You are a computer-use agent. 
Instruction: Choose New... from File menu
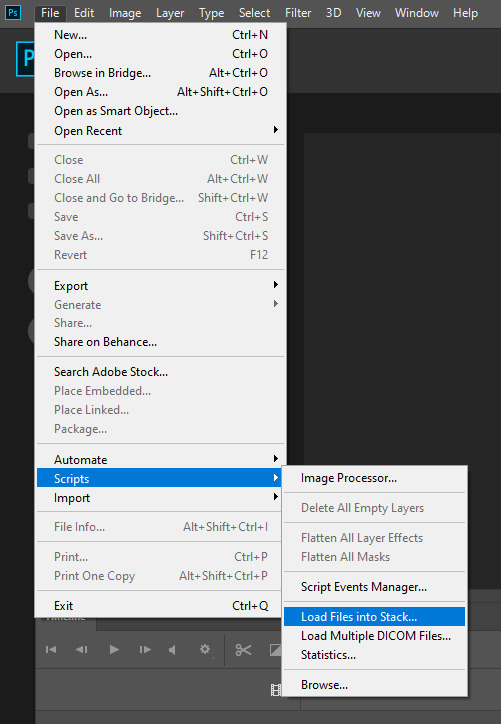pyautogui.click(x=160, y=35)
